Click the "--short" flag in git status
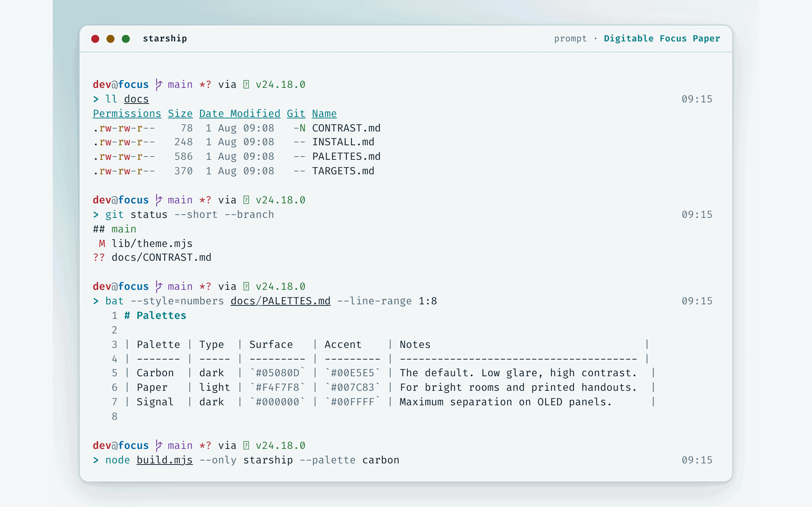 click(196, 215)
